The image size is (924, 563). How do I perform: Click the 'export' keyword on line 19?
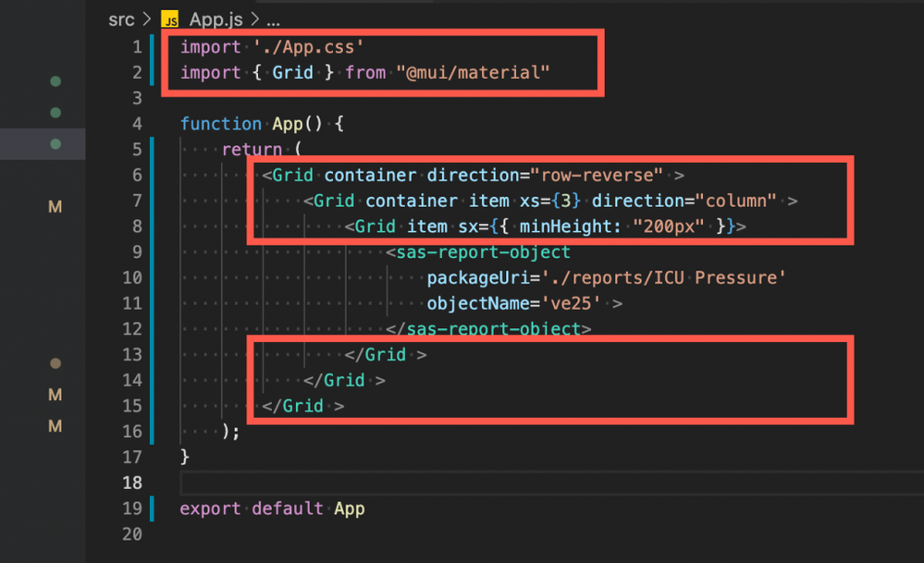click(205, 508)
